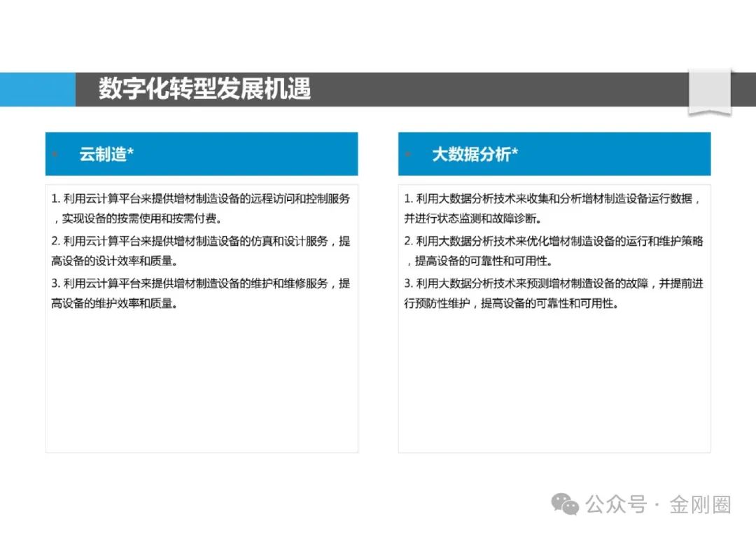
Task: Click the line 并进行状态监测和故障诊断。
Action: pos(473,218)
